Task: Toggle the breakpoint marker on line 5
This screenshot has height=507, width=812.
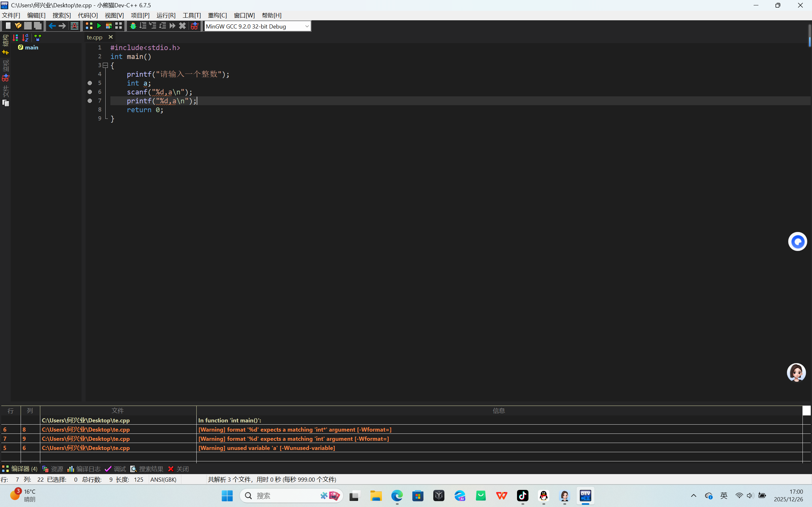Action: pyautogui.click(x=89, y=83)
